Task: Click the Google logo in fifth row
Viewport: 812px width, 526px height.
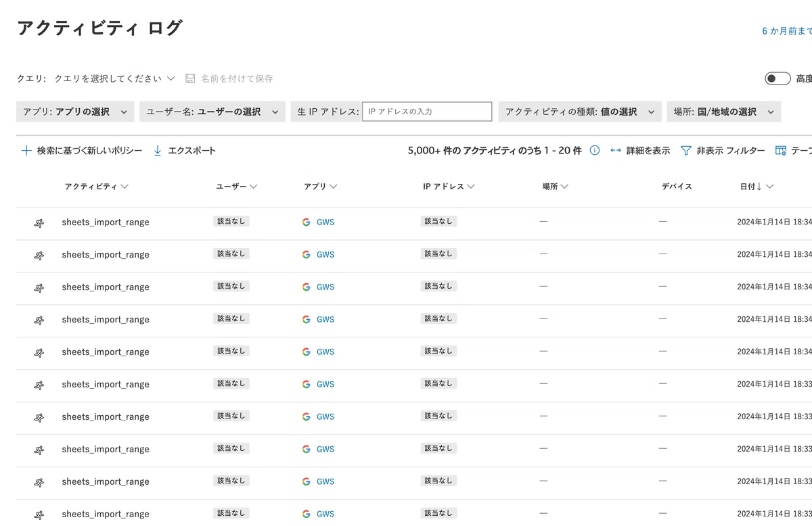Action: click(x=307, y=352)
